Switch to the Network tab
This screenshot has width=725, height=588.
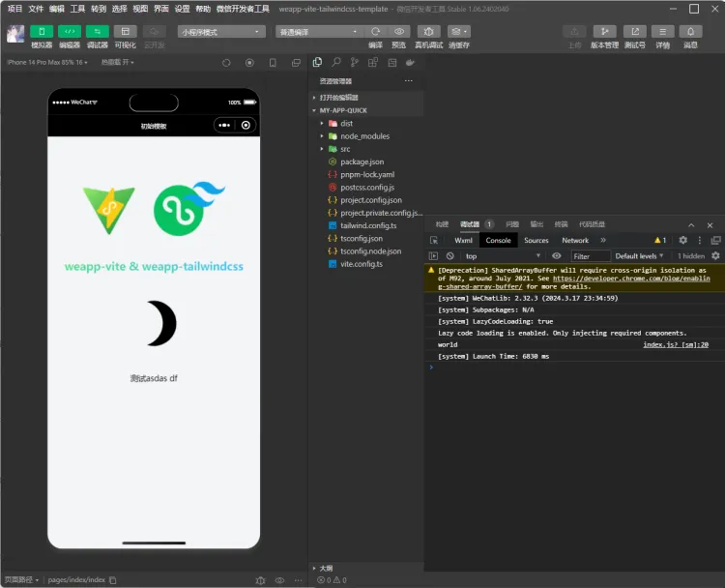click(x=575, y=240)
